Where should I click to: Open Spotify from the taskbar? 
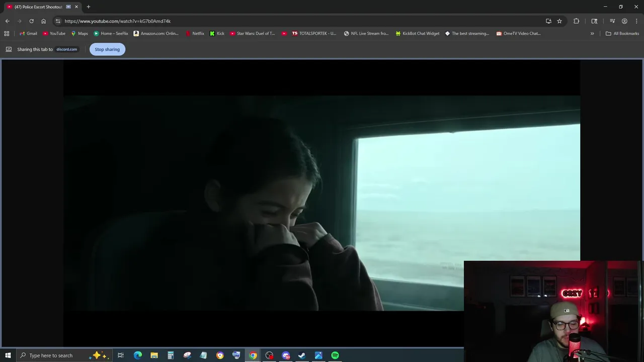tap(335, 355)
